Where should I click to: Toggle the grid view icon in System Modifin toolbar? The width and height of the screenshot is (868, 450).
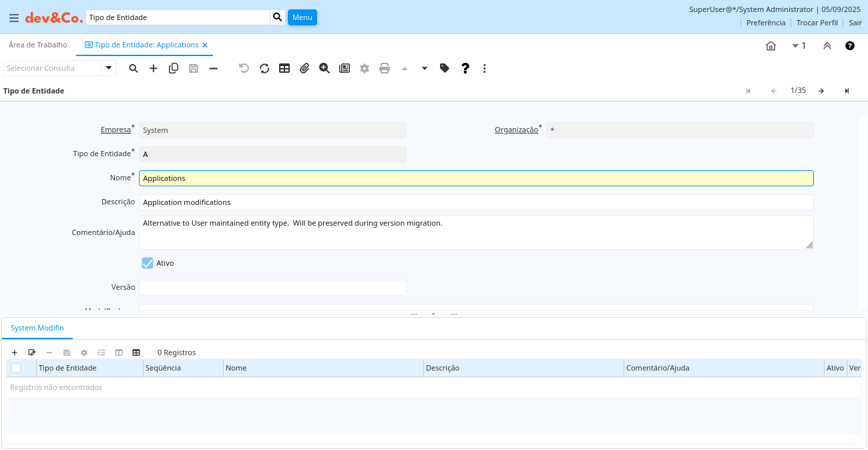point(136,353)
